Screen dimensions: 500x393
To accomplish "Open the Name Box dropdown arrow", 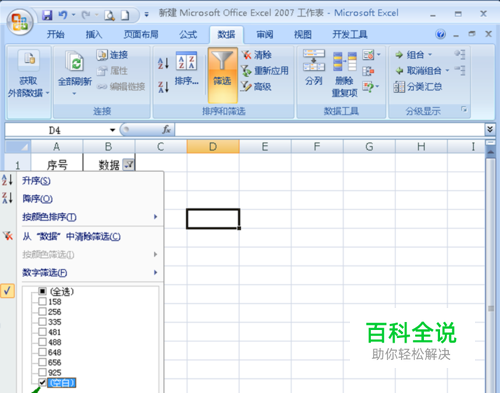I will 112,130.
